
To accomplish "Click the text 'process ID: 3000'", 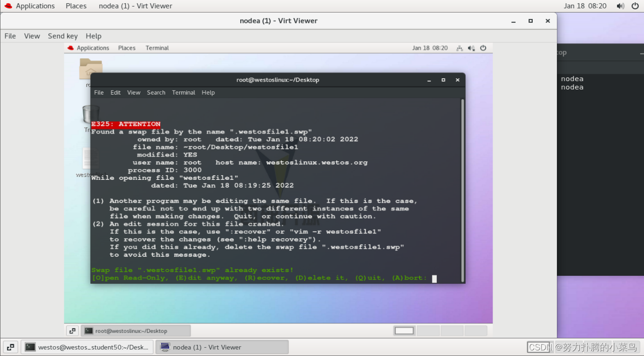I will 165,170.
